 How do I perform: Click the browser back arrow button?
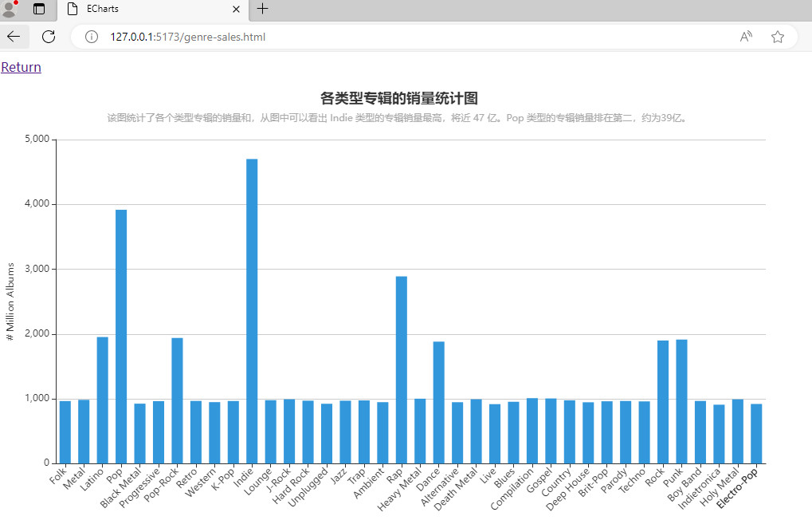coord(14,37)
